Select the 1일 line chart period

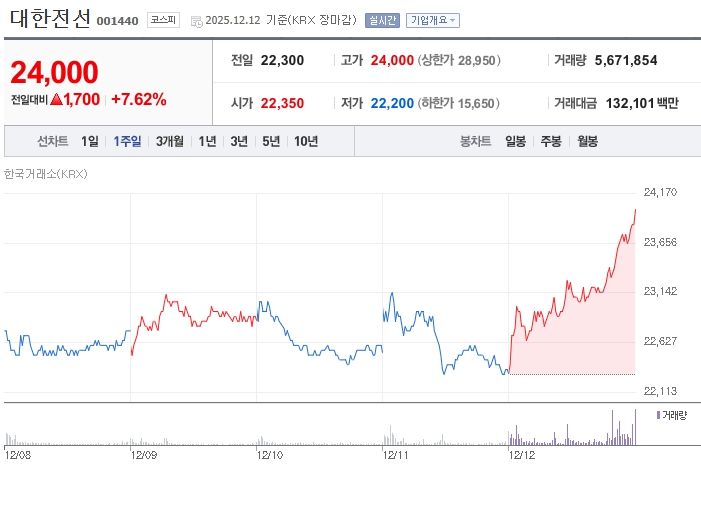coord(90,141)
